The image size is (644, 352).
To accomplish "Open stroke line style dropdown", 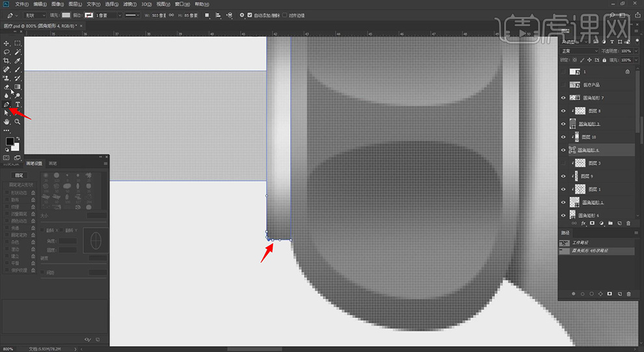I will (x=132, y=15).
